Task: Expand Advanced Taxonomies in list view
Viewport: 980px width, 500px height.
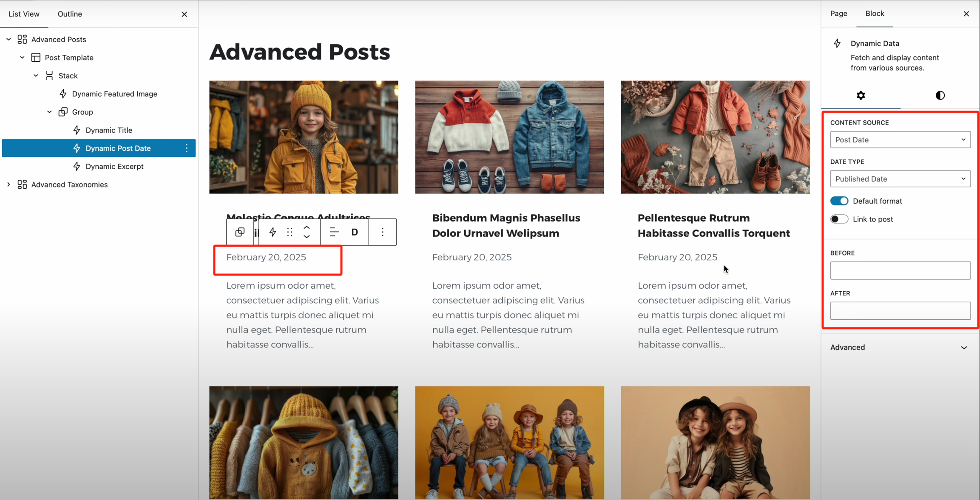Action: pyautogui.click(x=9, y=185)
